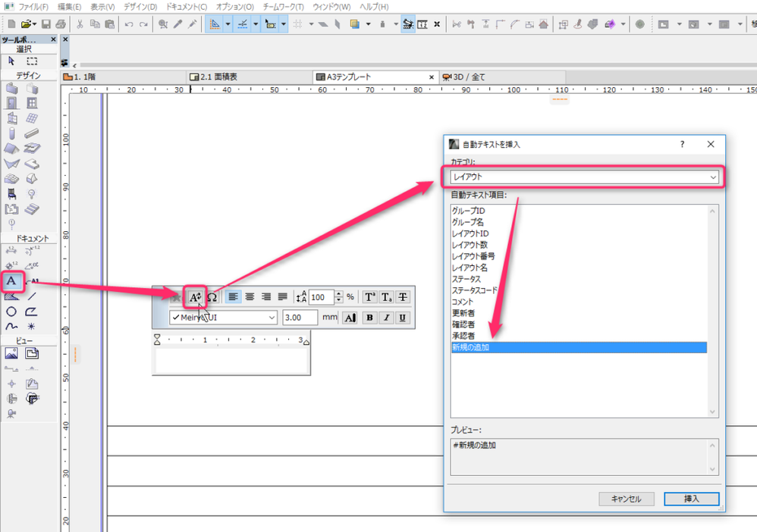This screenshot has width=757, height=532.
Task: Click the font size field showing 3.00
Action: (x=300, y=318)
